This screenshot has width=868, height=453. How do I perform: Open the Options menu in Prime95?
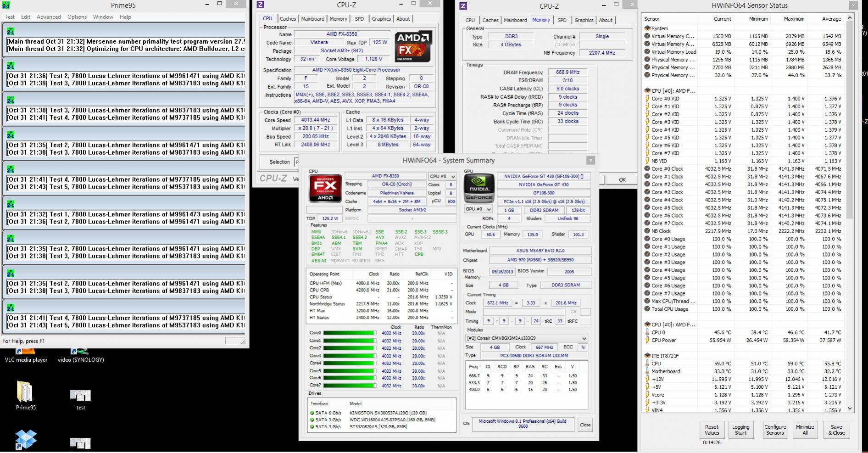(x=77, y=17)
